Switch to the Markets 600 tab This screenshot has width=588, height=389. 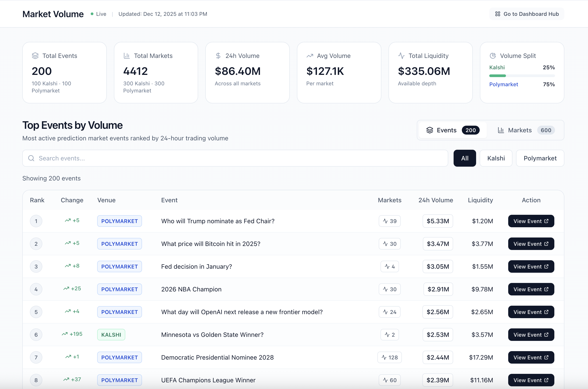click(x=525, y=130)
